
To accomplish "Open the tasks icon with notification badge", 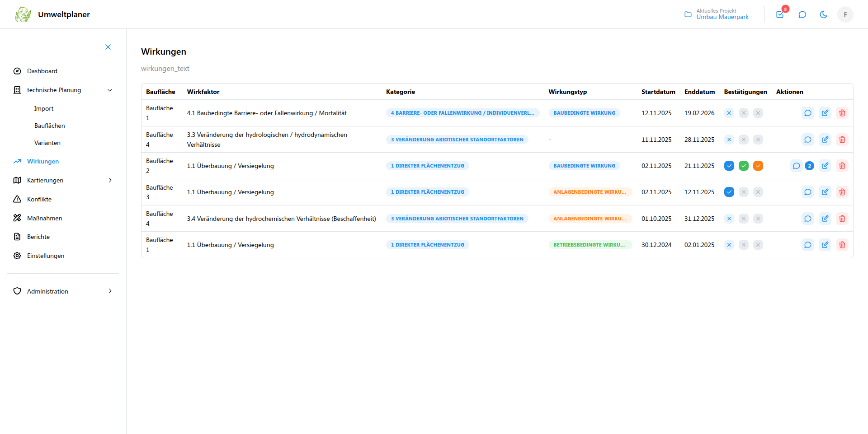I will [x=780, y=14].
